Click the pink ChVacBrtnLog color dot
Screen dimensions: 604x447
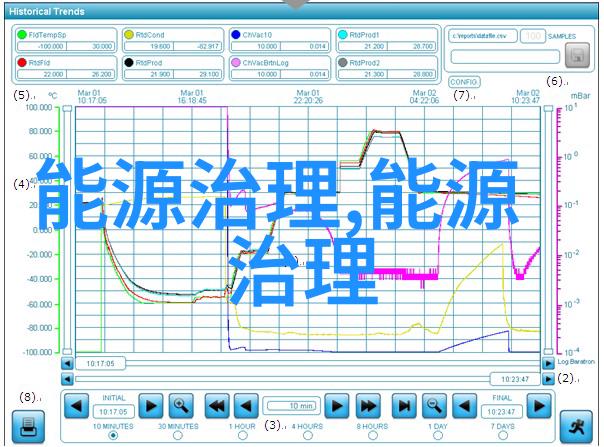tap(236, 62)
